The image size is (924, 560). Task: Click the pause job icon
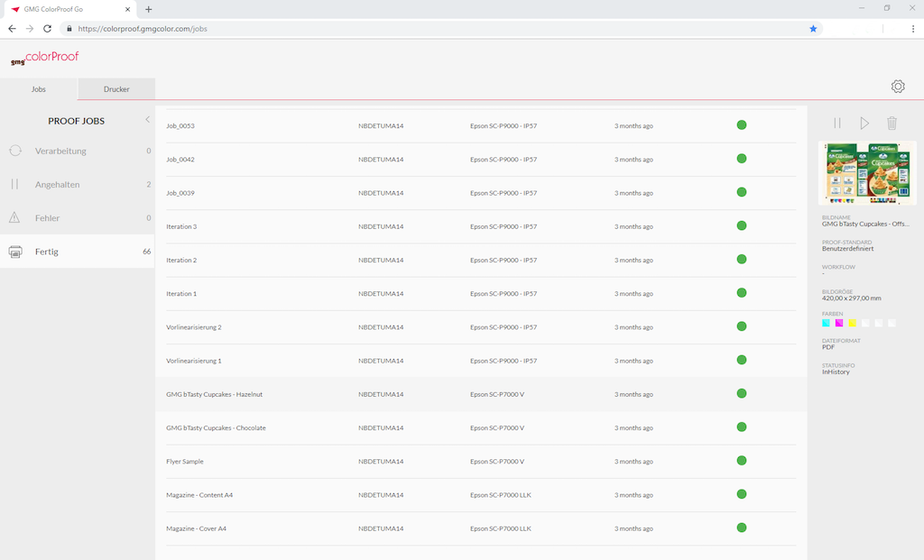(x=836, y=124)
